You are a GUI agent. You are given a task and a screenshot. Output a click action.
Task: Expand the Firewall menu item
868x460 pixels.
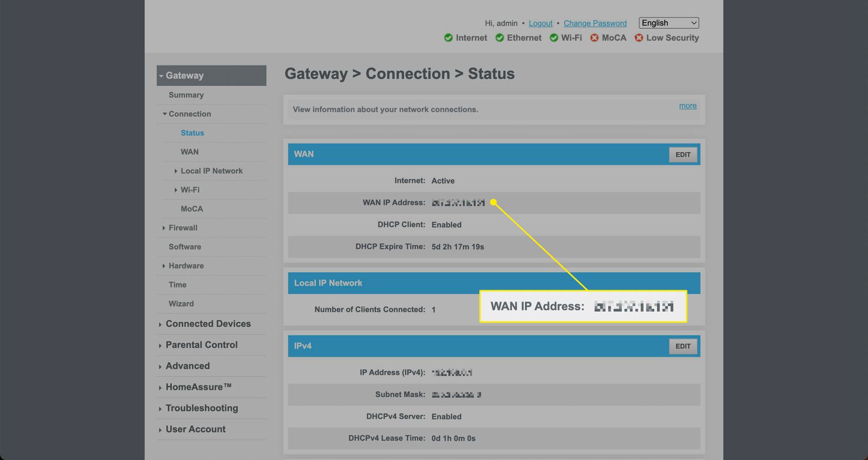[x=183, y=228]
